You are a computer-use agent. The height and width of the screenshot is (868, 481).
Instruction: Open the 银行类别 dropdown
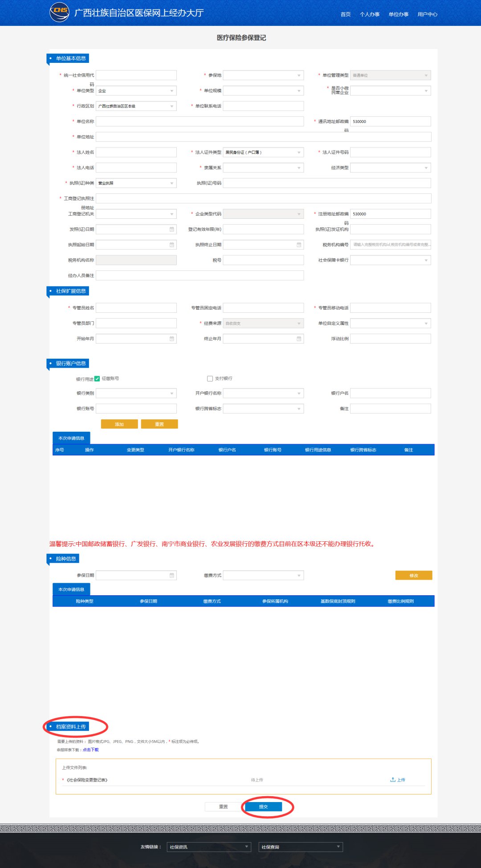pyautogui.click(x=136, y=393)
